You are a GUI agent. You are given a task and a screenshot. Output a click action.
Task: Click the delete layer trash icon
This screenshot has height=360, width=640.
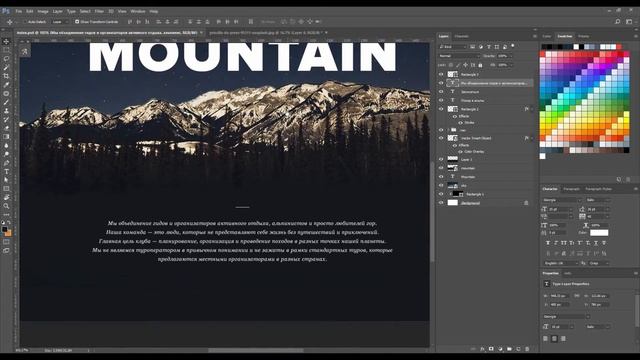(x=527, y=349)
